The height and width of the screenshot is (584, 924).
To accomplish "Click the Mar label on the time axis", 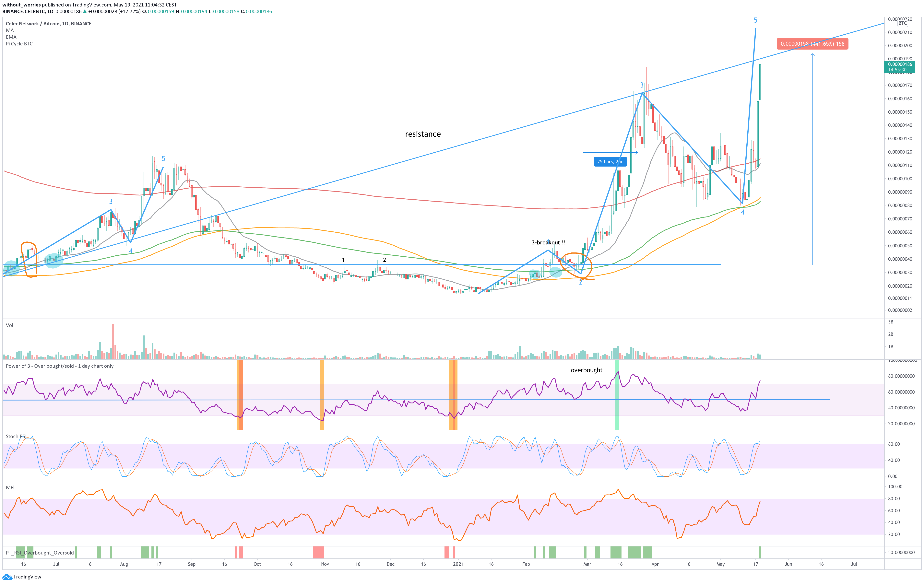I will (587, 564).
